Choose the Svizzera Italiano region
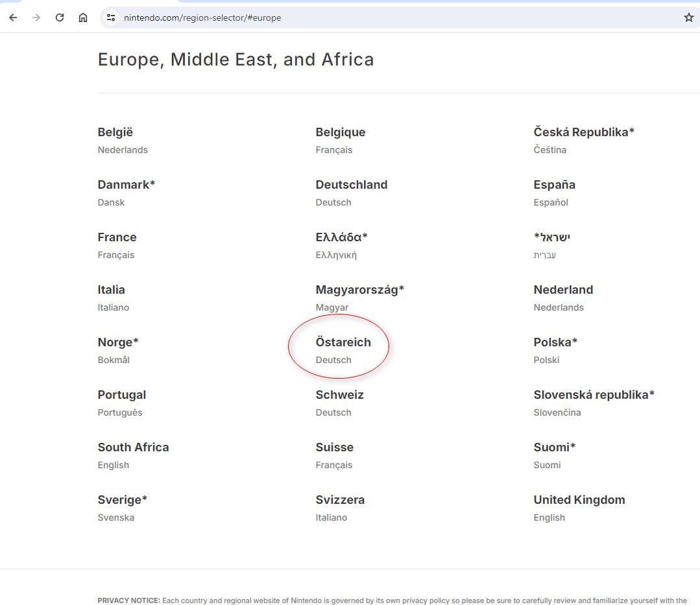This screenshot has width=700, height=605. tap(340, 508)
